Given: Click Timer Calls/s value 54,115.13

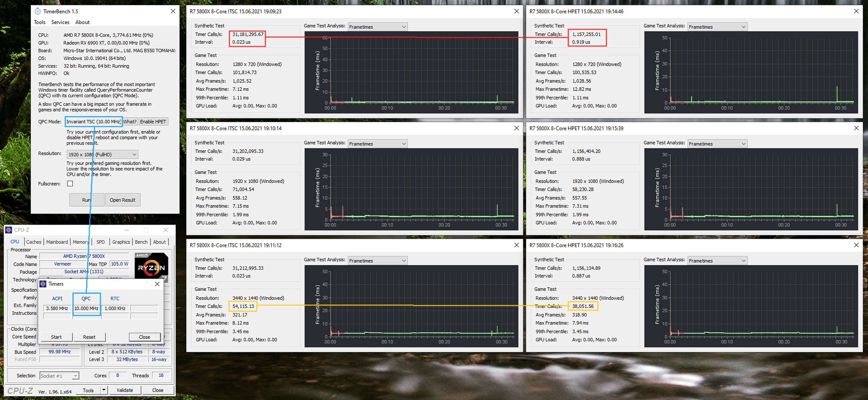Looking at the screenshot, I should (x=243, y=306).
